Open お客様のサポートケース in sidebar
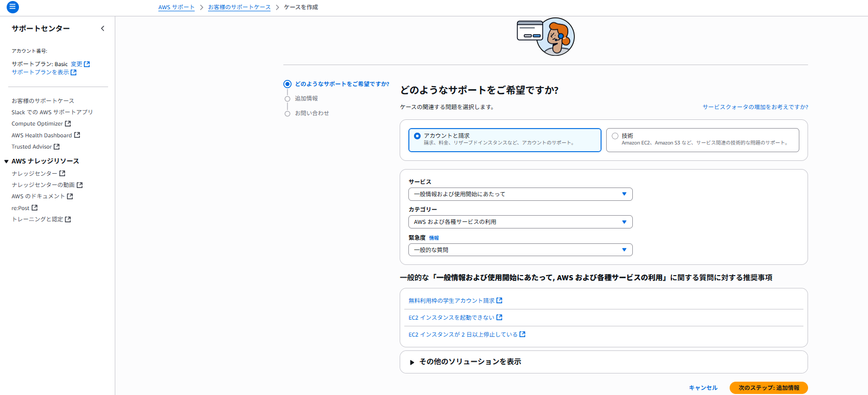Viewport: 868px width, 395px height. [x=43, y=101]
